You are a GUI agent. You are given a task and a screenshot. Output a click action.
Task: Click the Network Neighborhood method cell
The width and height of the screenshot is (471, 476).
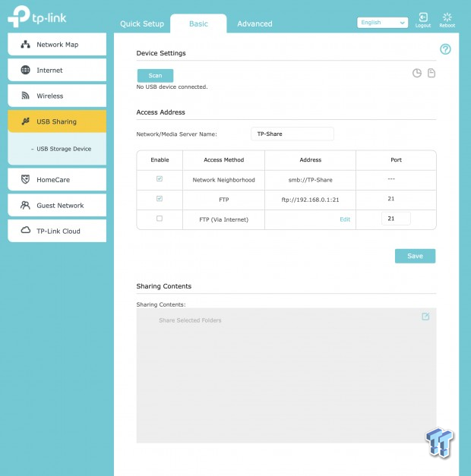tap(223, 180)
